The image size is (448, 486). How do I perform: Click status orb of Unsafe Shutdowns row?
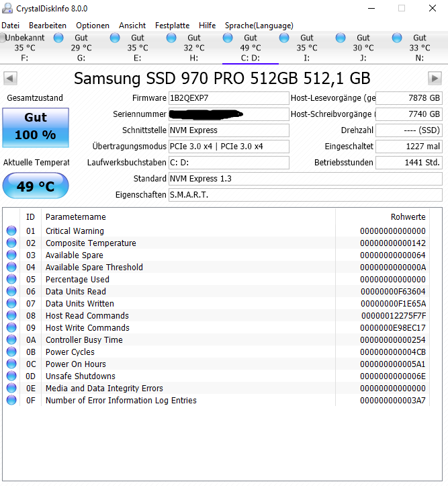[11, 376]
